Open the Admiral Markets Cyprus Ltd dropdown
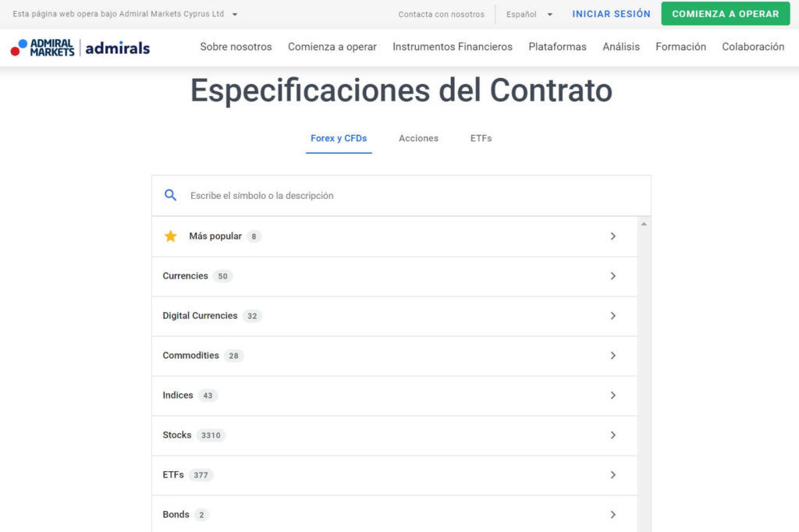Image resolution: width=799 pixels, height=532 pixels. pos(125,14)
